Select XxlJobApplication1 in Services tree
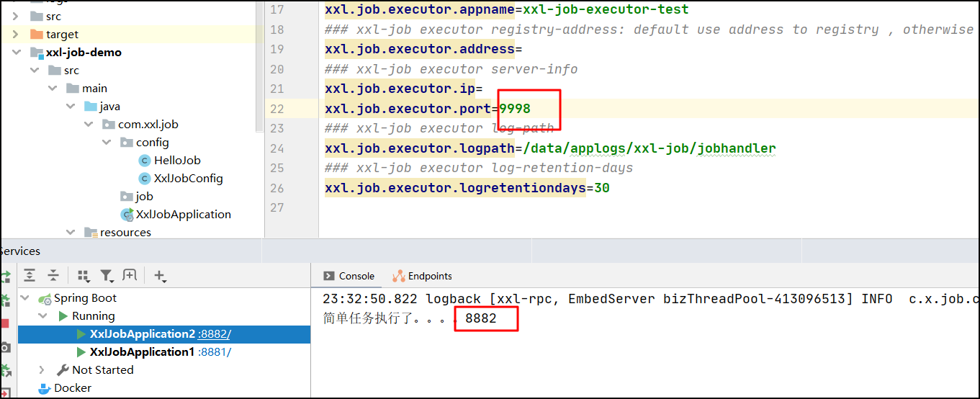 tap(142, 352)
